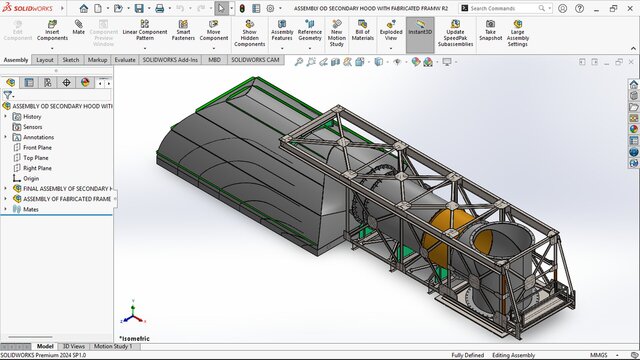Open Large Assembly Settings
The height and width of the screenshot is (360, 640).
pyautogui.click(x=518, y=33)
